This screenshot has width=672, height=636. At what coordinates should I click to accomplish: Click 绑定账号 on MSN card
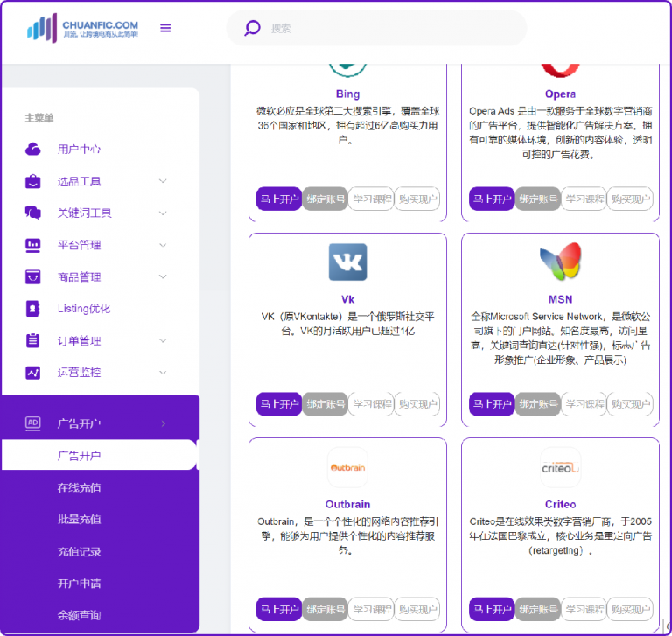pyautogui.click(x=538, y=404)
